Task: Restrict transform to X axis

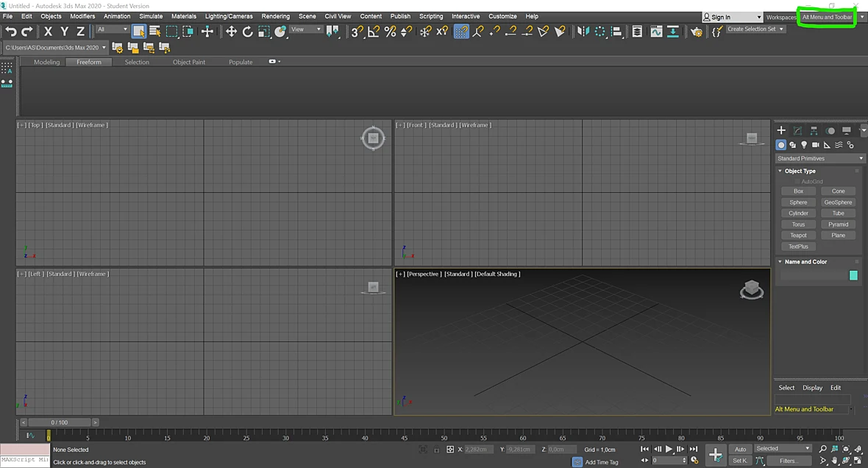Action: 48,32
